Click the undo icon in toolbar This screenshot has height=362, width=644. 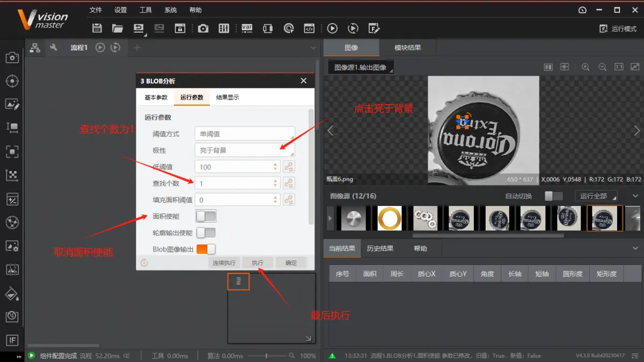coord(138,28)
